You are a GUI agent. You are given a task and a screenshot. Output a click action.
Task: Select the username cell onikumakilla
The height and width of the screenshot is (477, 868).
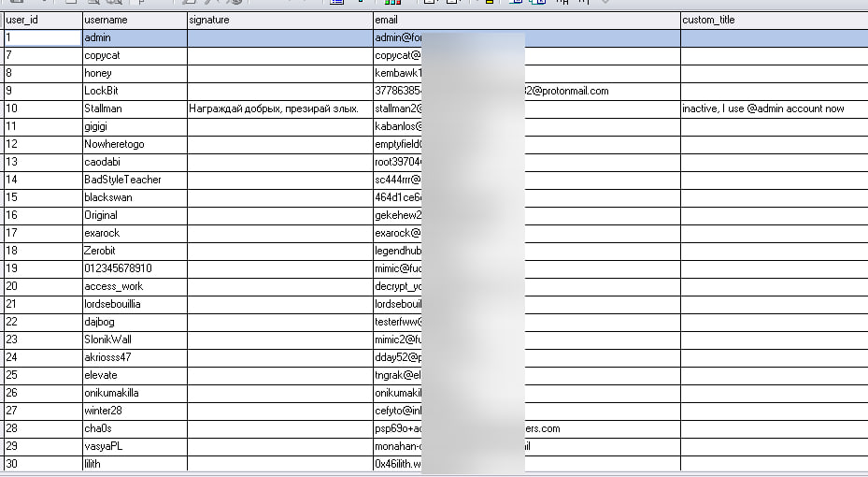[135, 392]
